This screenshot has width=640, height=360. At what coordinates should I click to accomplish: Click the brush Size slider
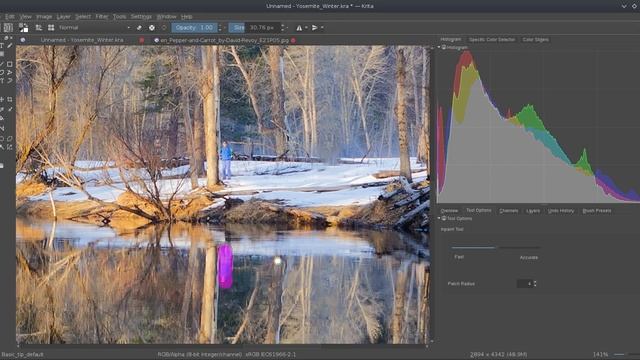pos(254,28)
